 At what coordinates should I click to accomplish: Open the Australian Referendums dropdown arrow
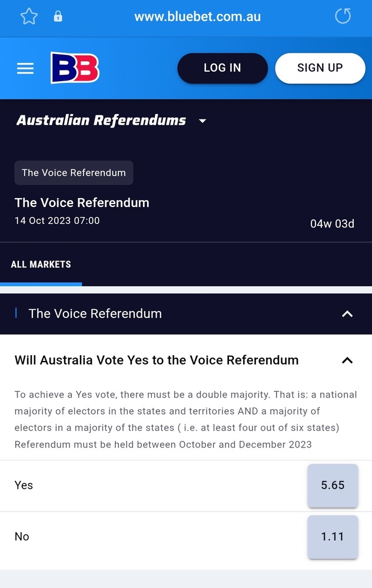point(202,121)
